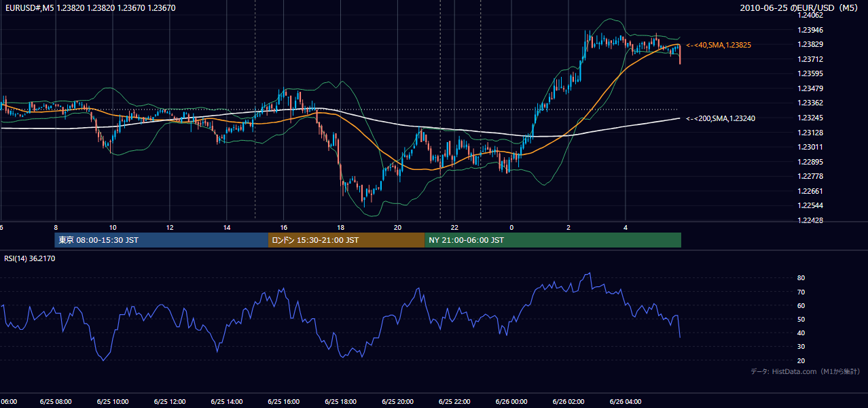Click hour tick '8' under the price chart
Screen dimensions: 868x408
point(56,227)
